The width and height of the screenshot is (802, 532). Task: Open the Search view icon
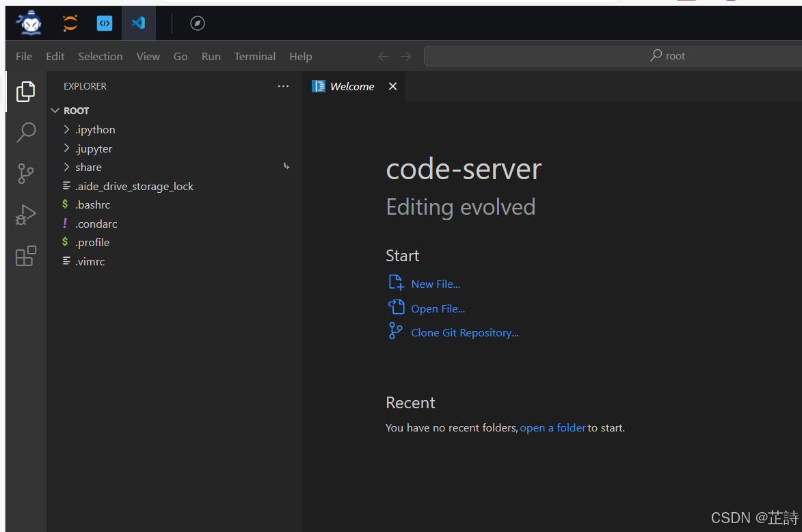tap(25, 133)
